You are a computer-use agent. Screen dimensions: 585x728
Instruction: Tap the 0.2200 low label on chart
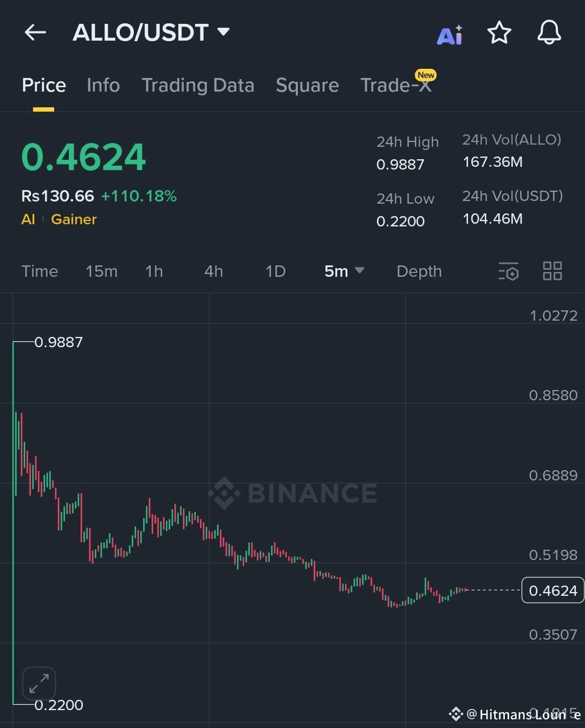[58, 705]
